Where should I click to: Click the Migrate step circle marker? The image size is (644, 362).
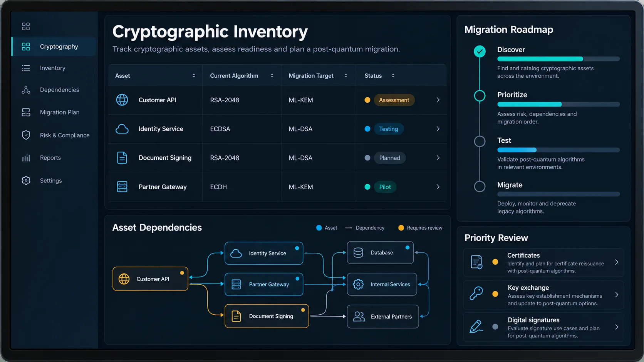coord(480,186)
